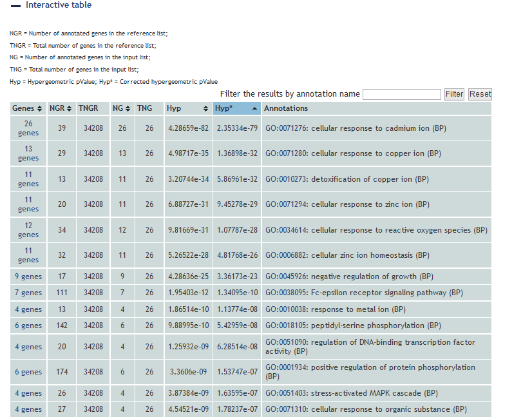Click the Interactive table heading
532x417 pixels.
pos(59,5)
